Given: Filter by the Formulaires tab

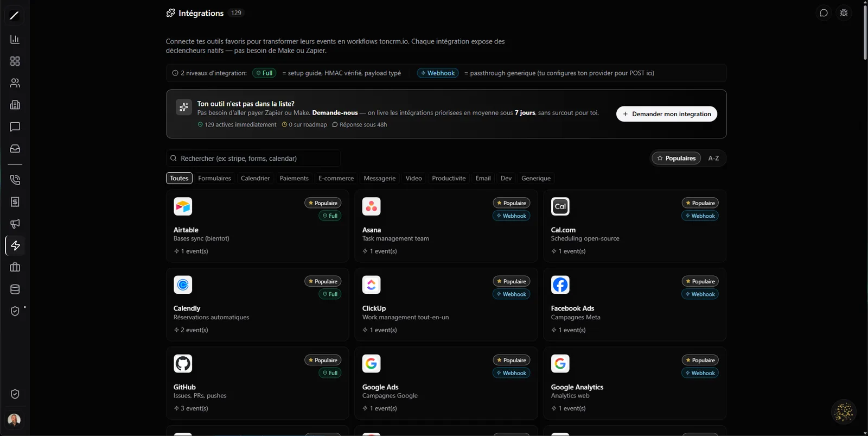Looking at the screenshot, I should tap(214, 178).
